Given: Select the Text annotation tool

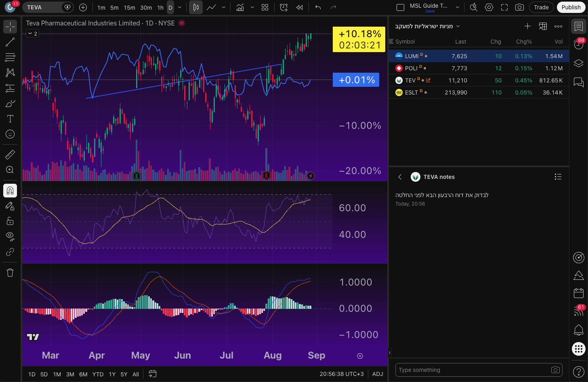Looking at the screenshot, I should click(x=10, y=119).
